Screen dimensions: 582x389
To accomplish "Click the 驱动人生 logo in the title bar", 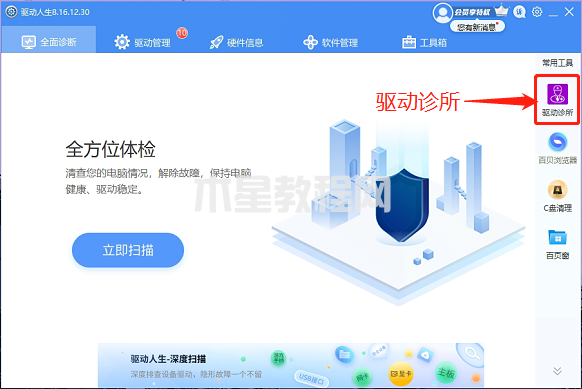I will pyautogui.click(x=11, y=12).
